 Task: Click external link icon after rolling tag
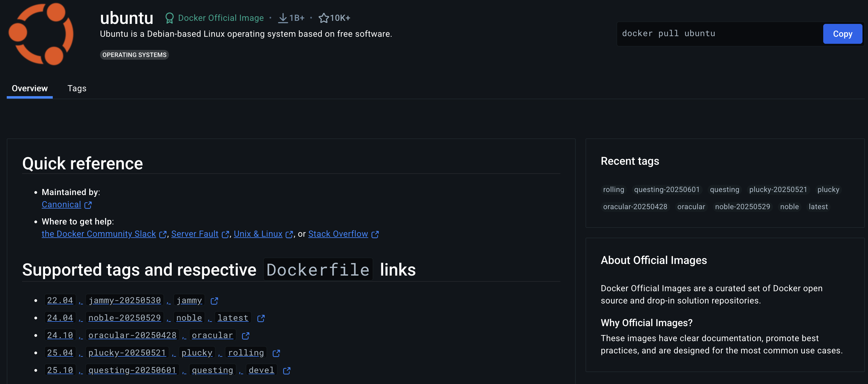[276, 353]
